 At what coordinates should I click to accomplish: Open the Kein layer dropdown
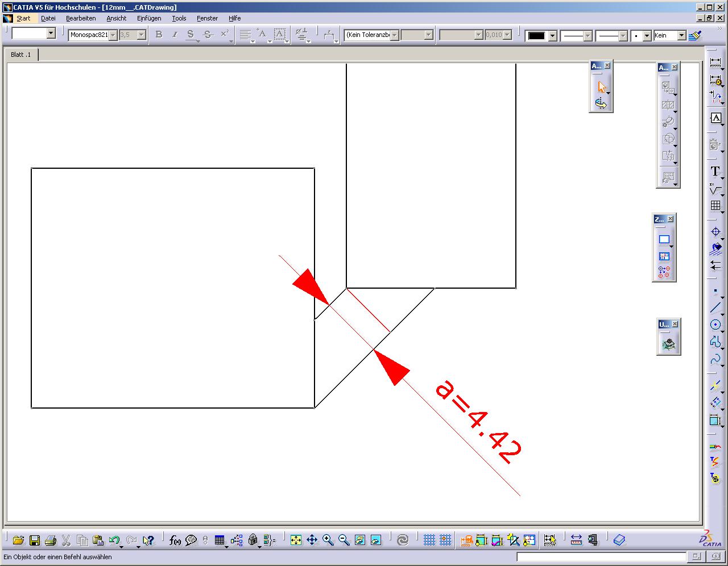click(x=682, y=36)
